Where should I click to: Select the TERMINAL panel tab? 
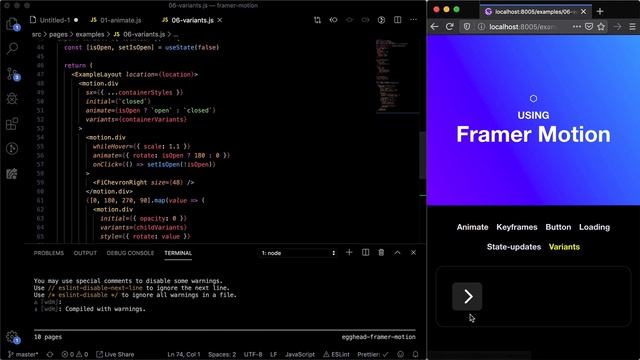(178, 253)
